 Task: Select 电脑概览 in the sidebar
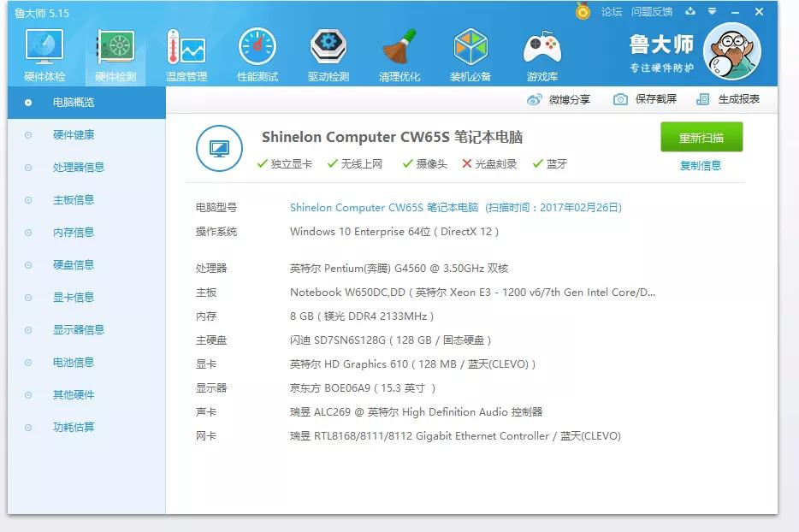click(x=86, y=103)
